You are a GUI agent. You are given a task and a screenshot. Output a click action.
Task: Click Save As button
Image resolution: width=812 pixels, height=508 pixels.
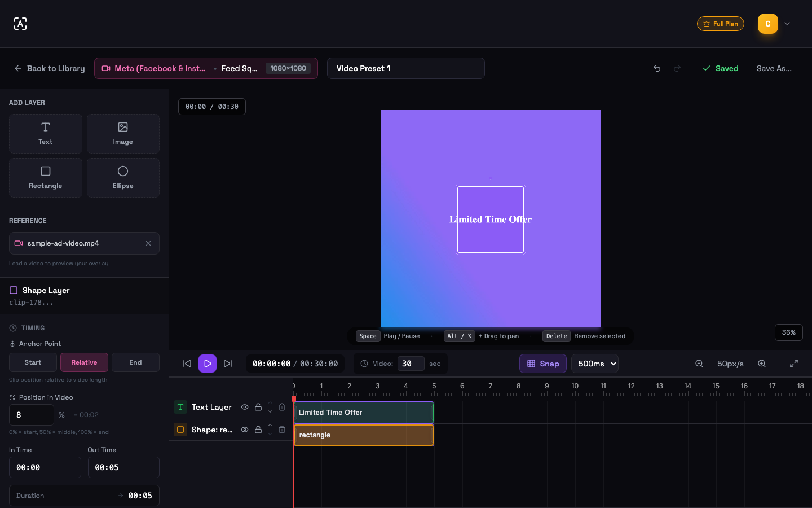[774, 68]
